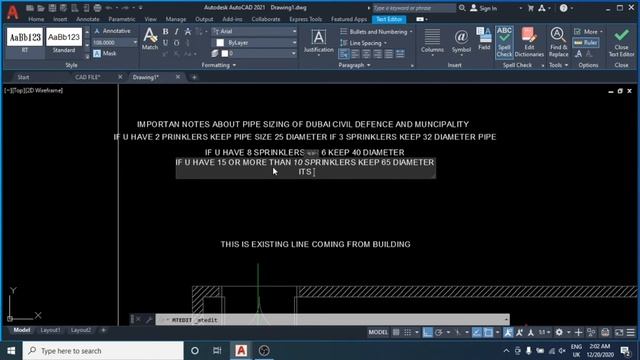
Task: Open the Express Tools ribbon tab
Action: pyautogui.click(x=305, y=19)
